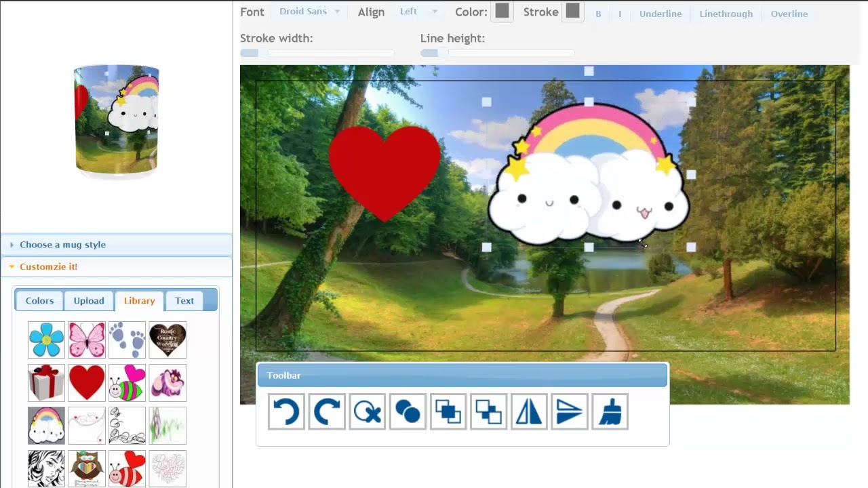
Task: Add the owl clipart
Action: pos(87,468)
